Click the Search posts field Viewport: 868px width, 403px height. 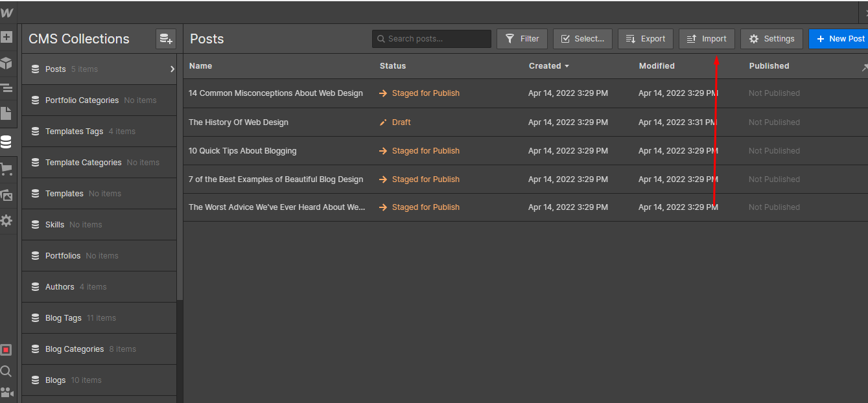click(x=434, y=39)
